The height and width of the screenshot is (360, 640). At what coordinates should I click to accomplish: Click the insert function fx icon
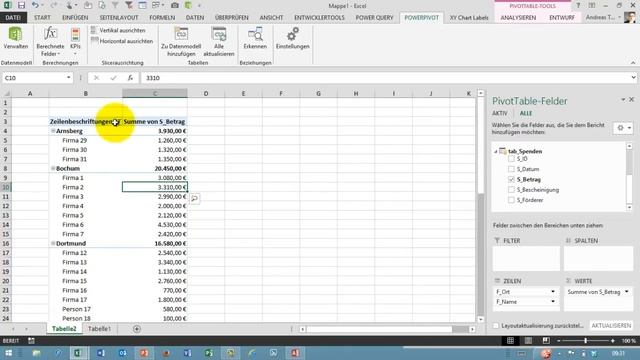tap(130, 78)
